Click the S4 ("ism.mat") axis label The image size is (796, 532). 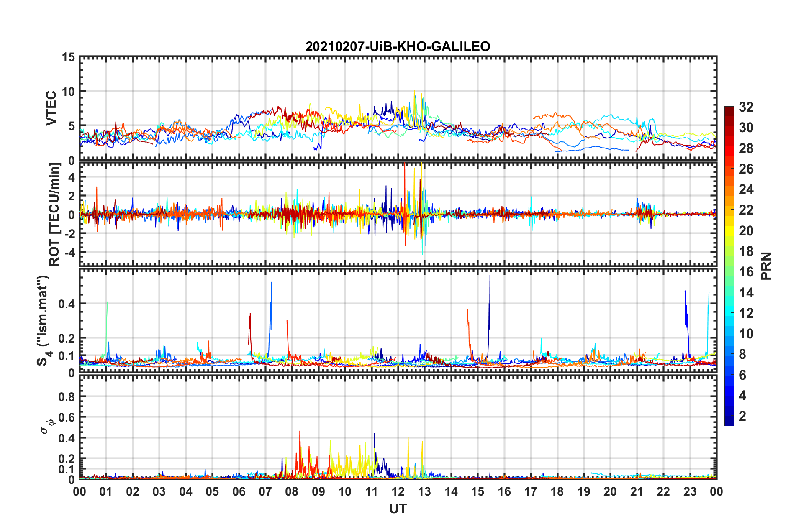[44, 320]
